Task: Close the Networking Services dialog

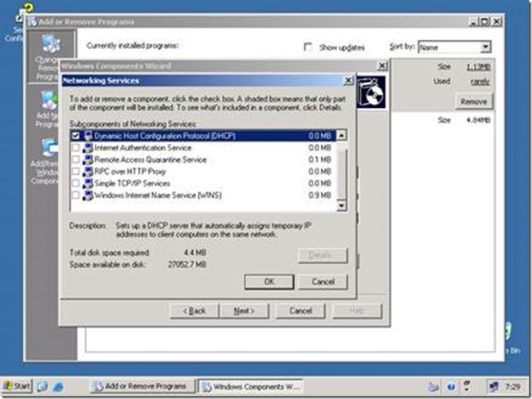Action: coord(349,81)
